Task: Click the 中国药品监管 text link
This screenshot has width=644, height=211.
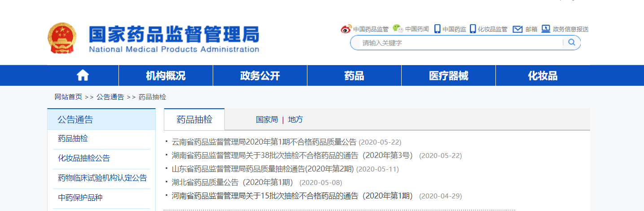Action: 371,29
